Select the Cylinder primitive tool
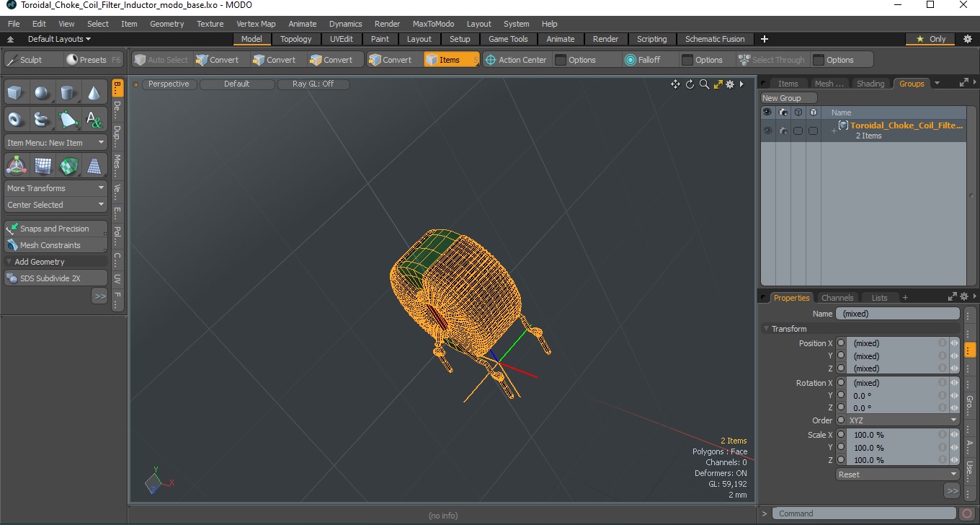980x525 pixels. point(68,93)
